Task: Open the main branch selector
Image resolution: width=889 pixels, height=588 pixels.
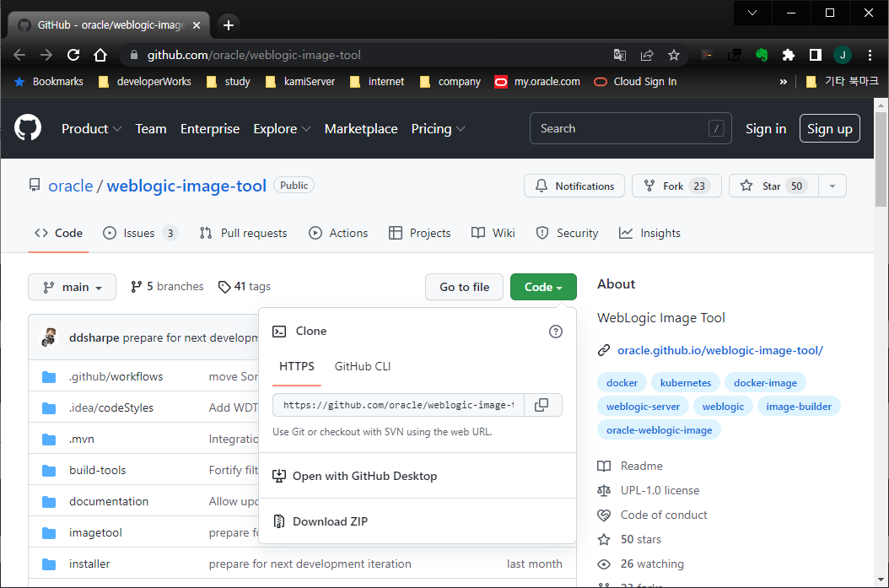Action: [72, 287]
